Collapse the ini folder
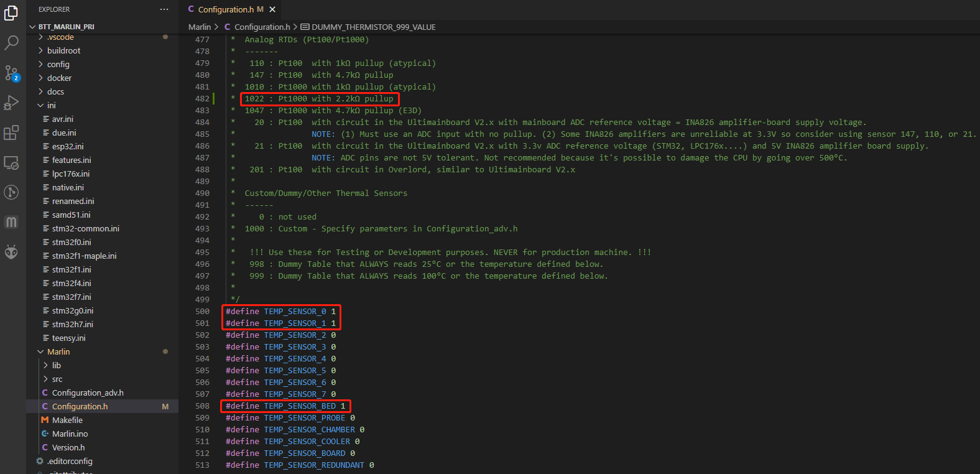The height and width of the screenshot is (474, 980). coord(51,105)
